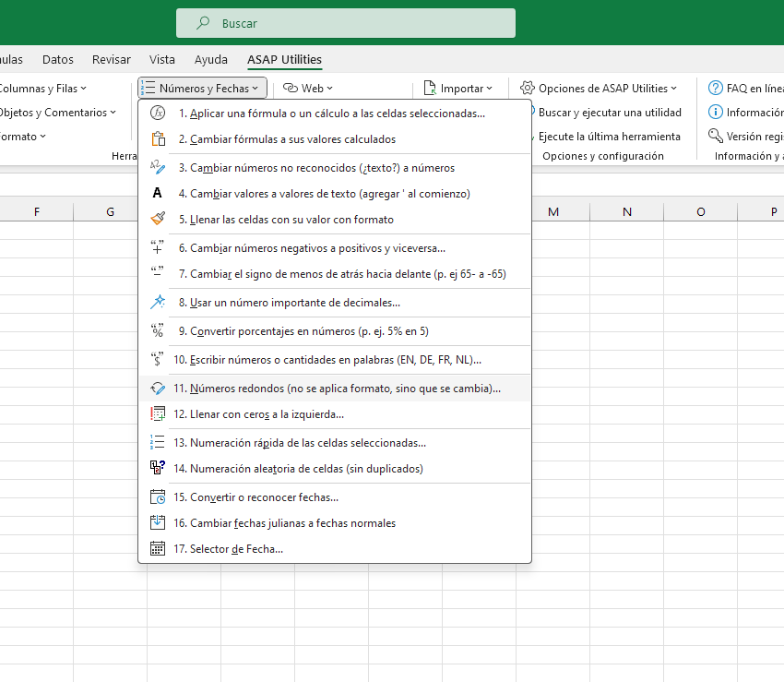Expand Opciones de ASAP Utilities dropdown

pyautogui.click(x=599, y=89)
